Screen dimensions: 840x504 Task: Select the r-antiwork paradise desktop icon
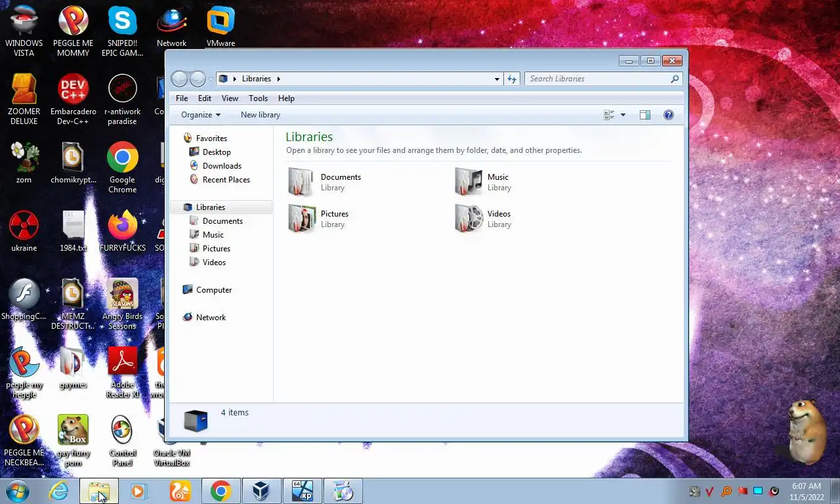pos(123,99)
